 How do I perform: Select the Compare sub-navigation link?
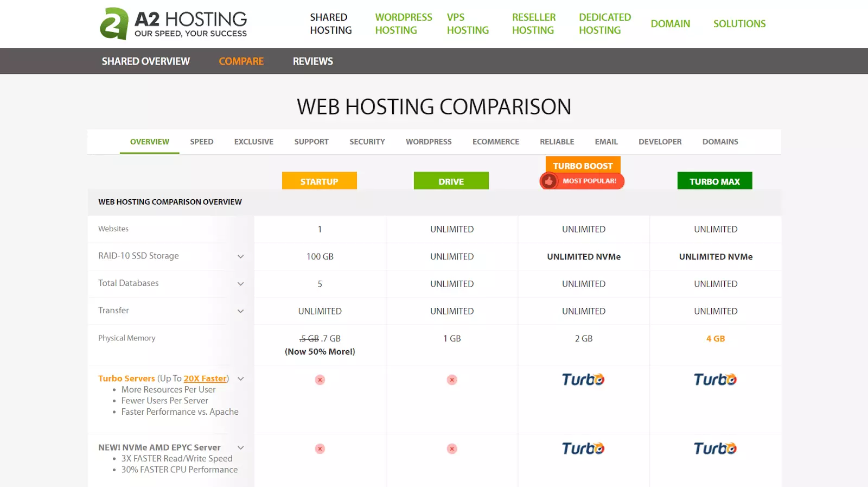pyautogui.click(x=241, y=61)
